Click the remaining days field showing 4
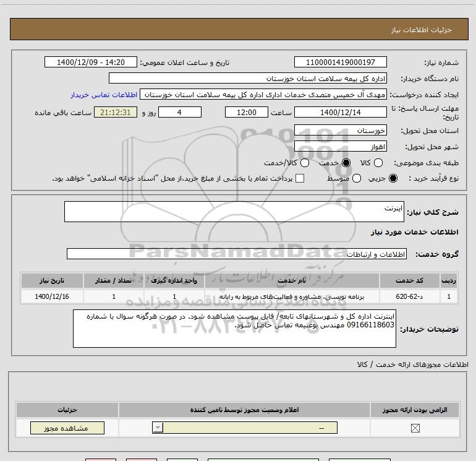This screenshot has height=461, width=476. tap(180, 112)
